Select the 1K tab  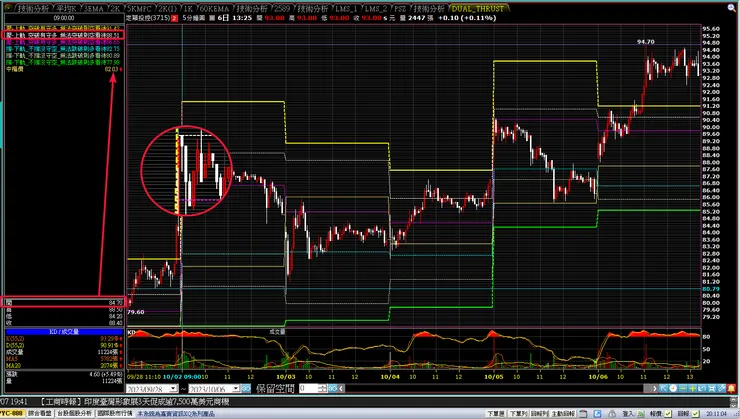(189, 8)
